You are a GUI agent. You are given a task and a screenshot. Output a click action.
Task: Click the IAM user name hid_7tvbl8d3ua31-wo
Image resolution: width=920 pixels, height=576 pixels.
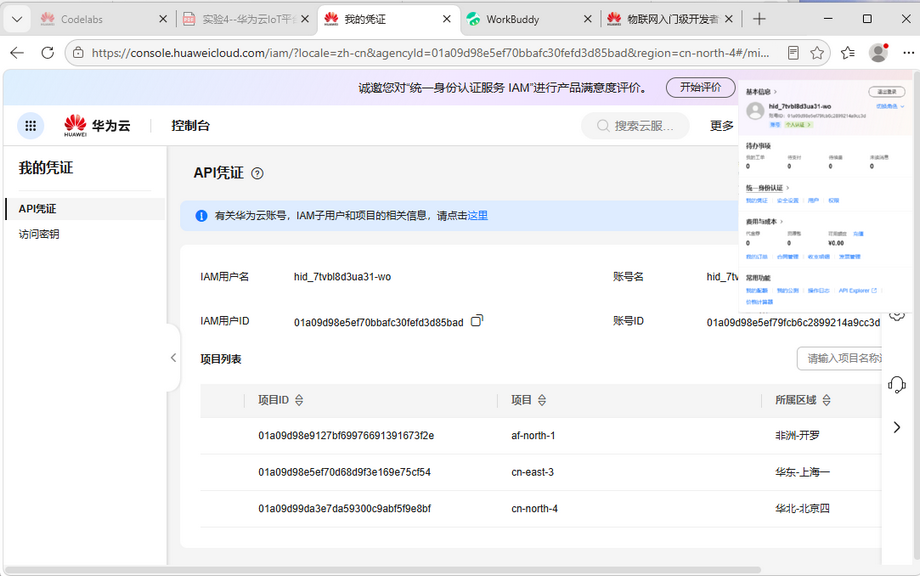pos(342,277)
